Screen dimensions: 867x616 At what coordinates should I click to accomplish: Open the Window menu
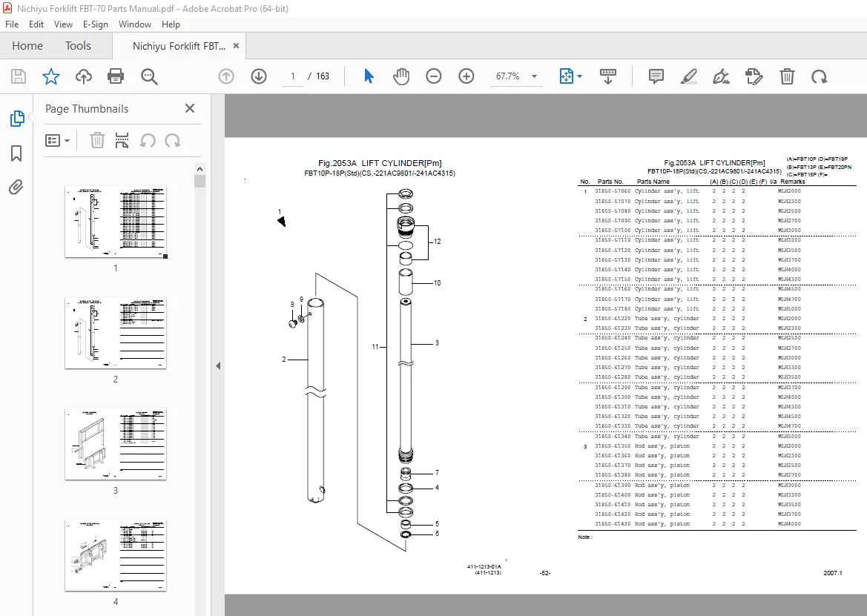(134, 24)
